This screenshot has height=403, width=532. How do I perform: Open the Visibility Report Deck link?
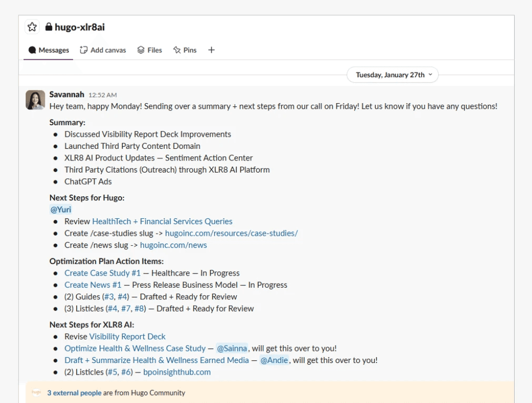tap(129, 336)
